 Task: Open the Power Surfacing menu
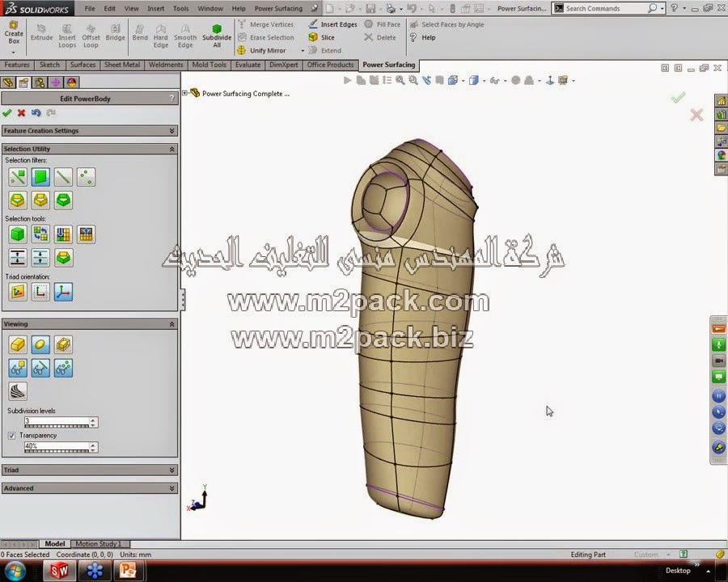click(278, 8)
